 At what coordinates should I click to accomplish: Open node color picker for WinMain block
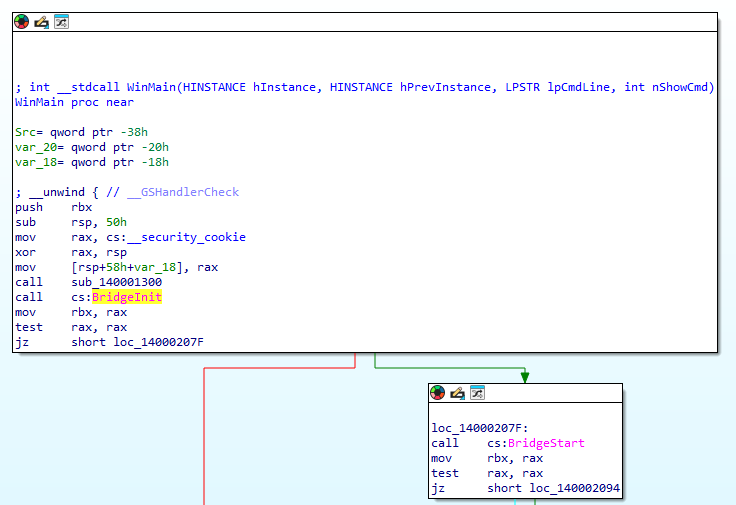coord(22,21)
